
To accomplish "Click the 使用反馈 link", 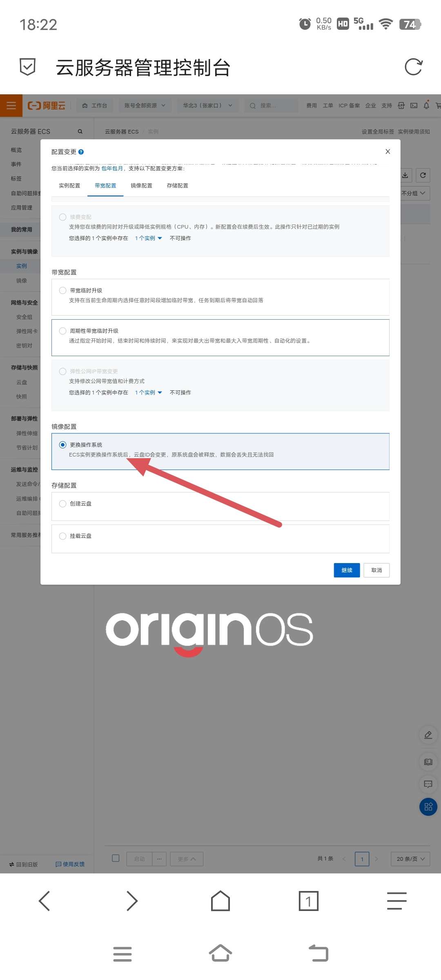I will [70, 864].
